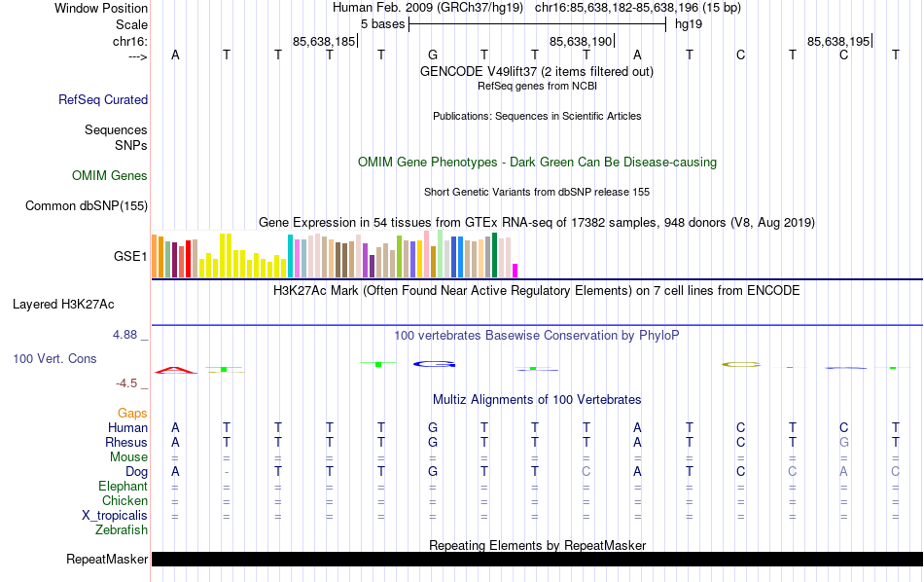Screen dimensions: 924x582
Task: Click the Short Genetic Variants dbSNP title
Action: 537,193
